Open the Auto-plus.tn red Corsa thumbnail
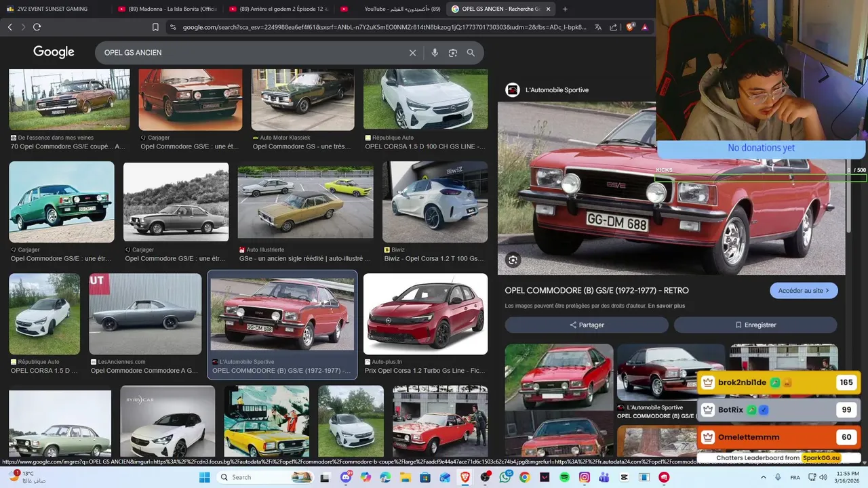868x488 pixels. pyautogui.click(x=425, y=314)
